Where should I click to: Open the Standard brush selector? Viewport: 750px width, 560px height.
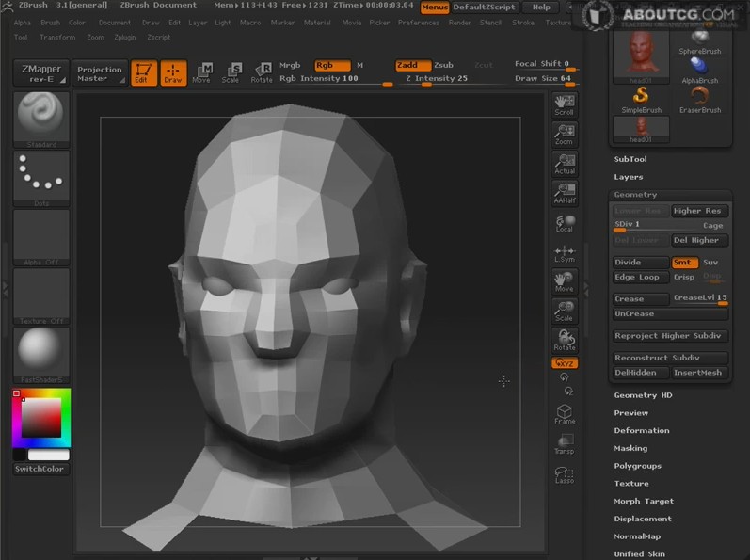[x=41, y=120]
